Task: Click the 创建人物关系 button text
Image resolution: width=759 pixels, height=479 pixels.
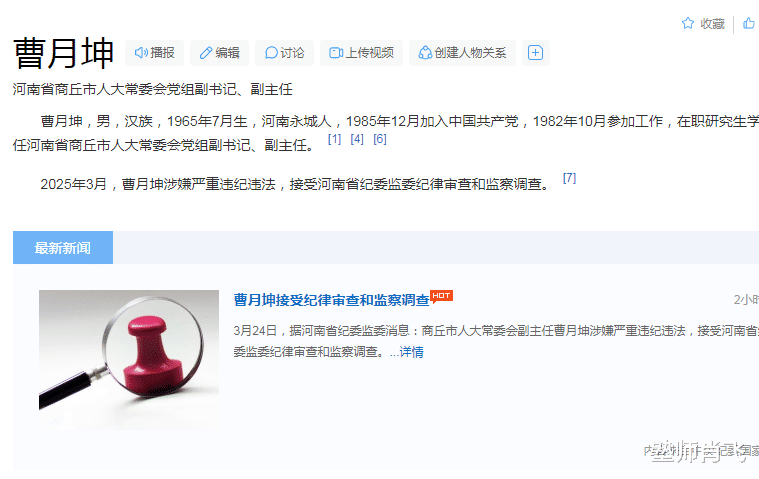Action: coord(470,53)
